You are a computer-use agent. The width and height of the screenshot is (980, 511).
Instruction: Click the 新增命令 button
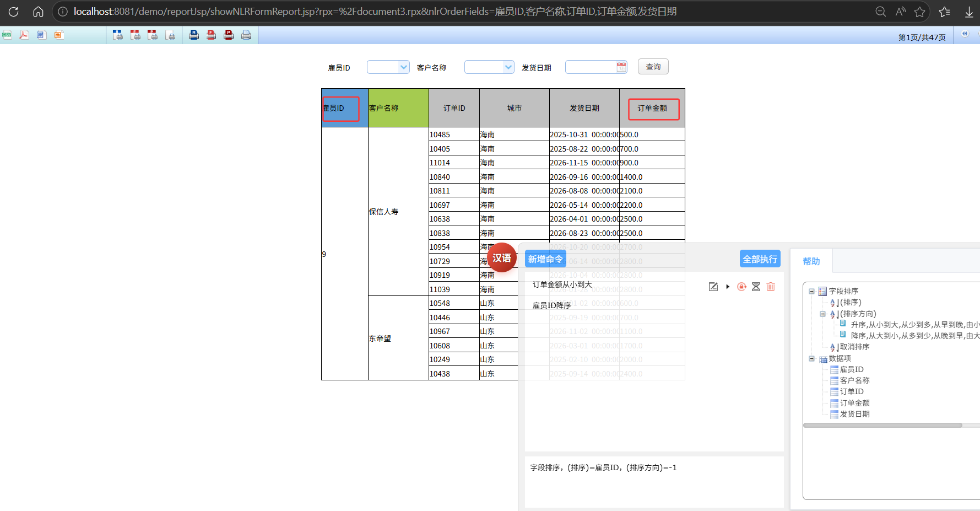545,259
